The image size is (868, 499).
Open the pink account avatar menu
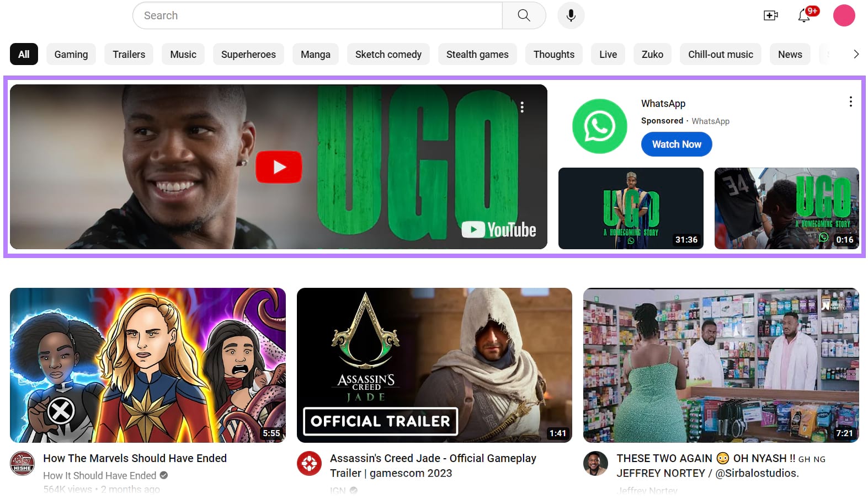[844, 15]
